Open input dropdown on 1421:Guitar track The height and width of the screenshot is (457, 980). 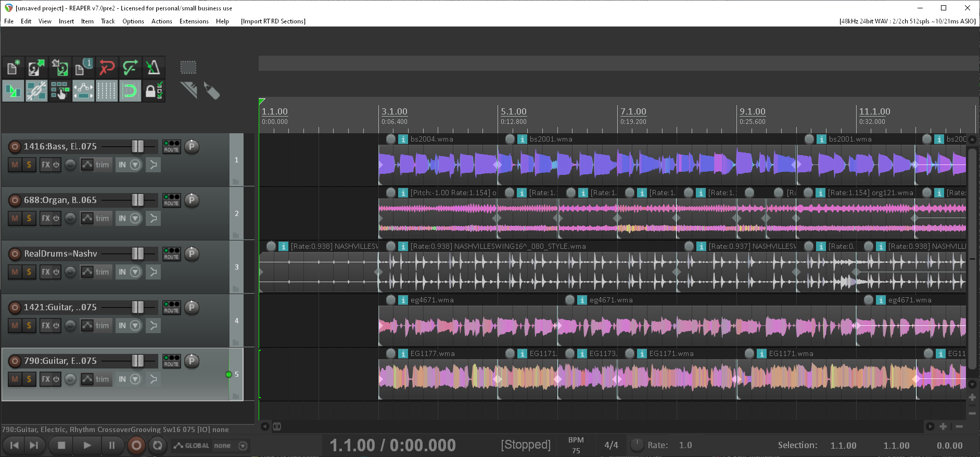coord(135,326)
